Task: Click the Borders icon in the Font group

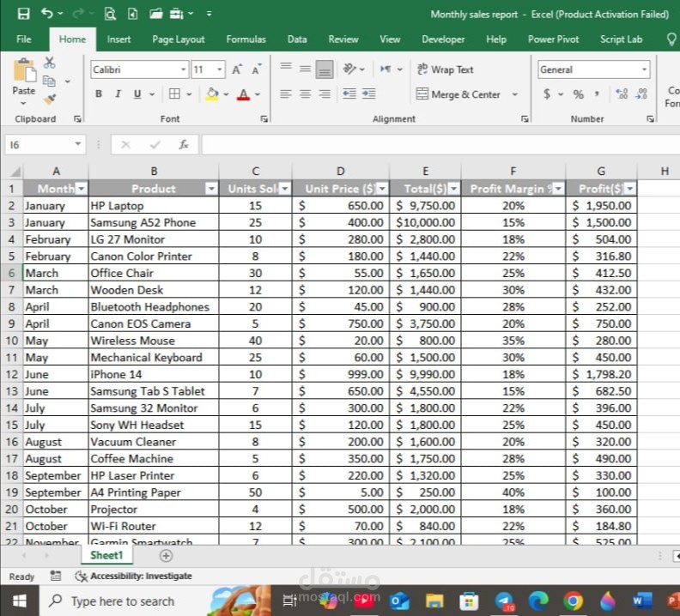Action: click(x=174, y=94)
